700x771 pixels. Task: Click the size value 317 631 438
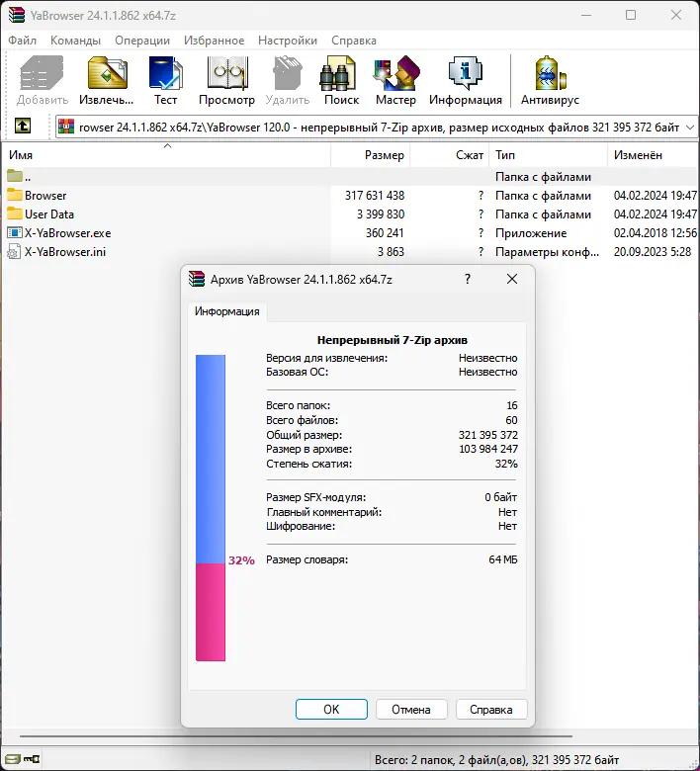click(375, 195)
